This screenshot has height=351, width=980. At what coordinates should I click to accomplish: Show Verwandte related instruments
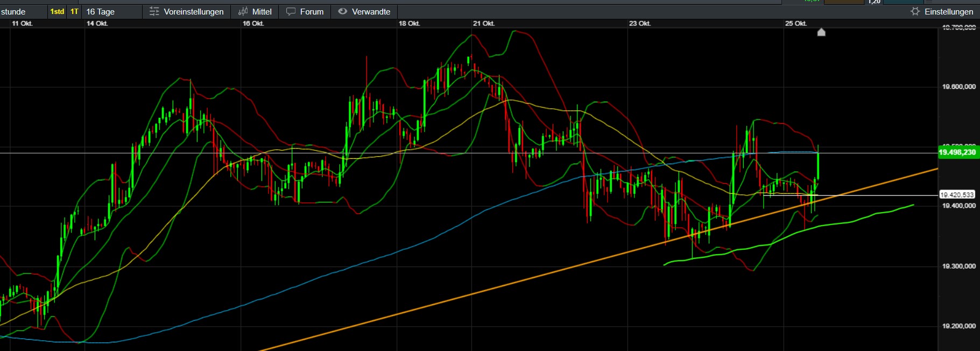click(364, 11)
